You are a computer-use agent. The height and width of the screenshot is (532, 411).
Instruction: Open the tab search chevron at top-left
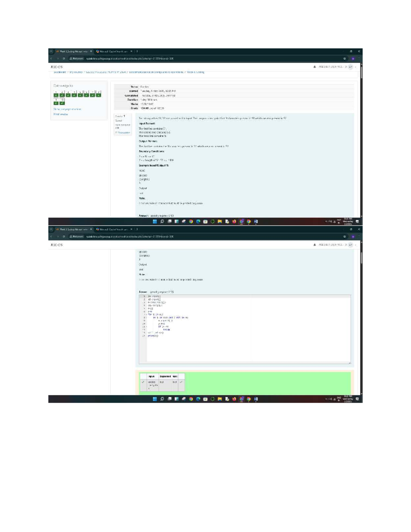tap(51, 51)
